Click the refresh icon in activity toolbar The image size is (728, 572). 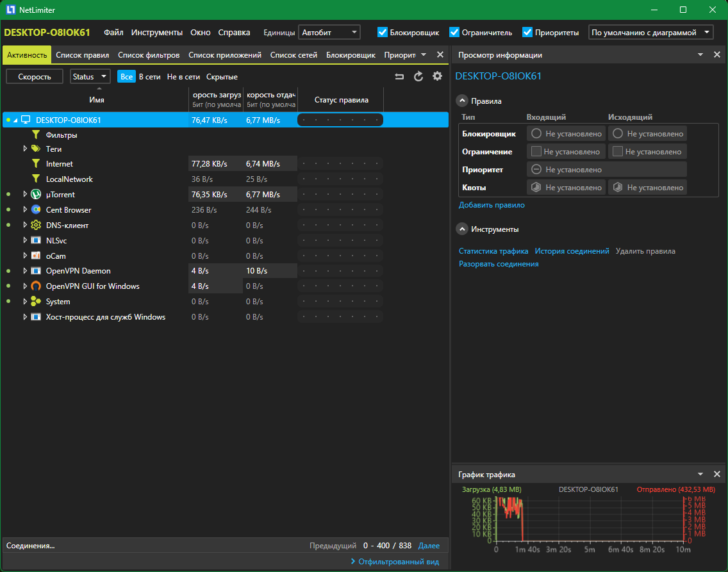pyautogui.click(x=418, y=77)
